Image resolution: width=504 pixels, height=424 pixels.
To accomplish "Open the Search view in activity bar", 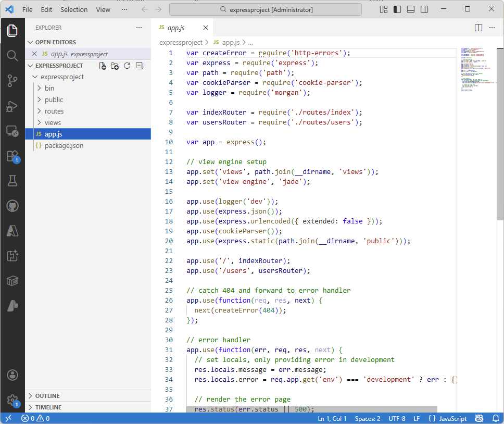I will coord(12,56).
